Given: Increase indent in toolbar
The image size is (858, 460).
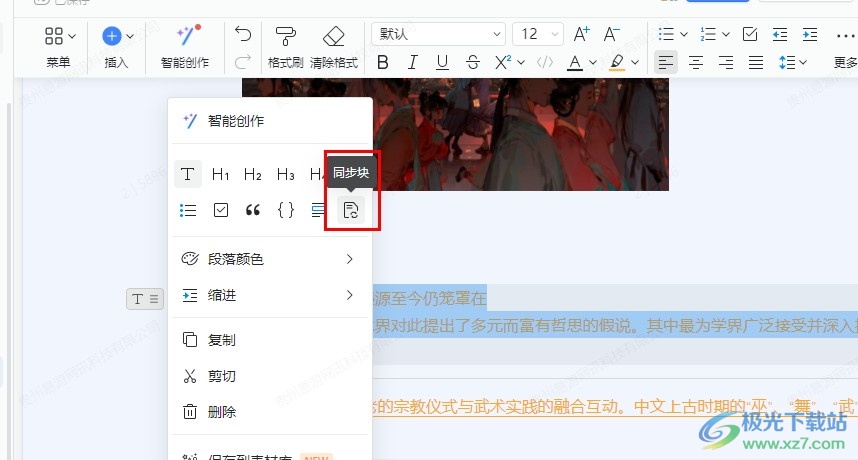Looking at the screenshot, I should 810,34.
